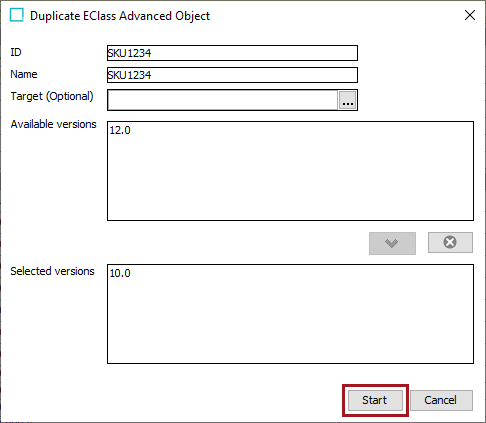The width and height of the screenshot is (486, 423).
Task: Select version 10.0 in Selected versions
Action: click(x=120, y=273)
